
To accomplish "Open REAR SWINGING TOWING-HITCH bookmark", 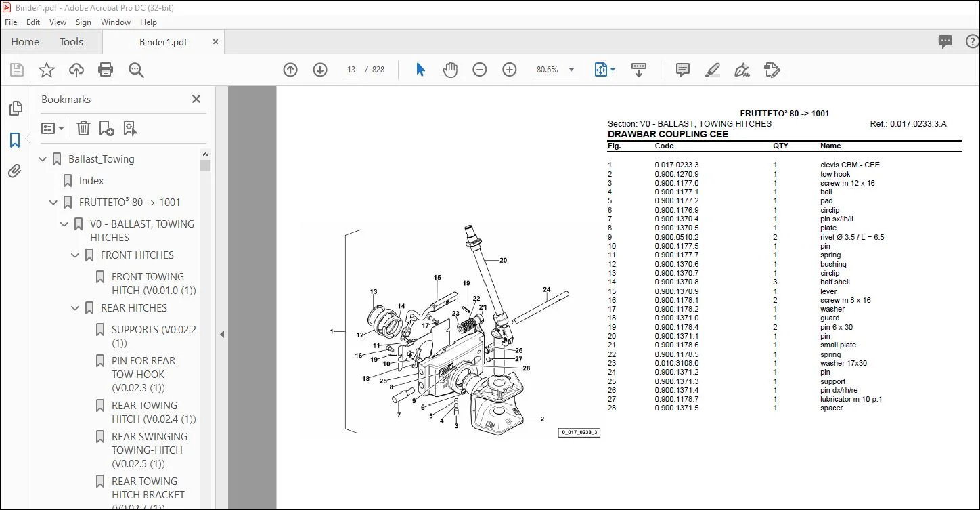I will click(150, 450).
